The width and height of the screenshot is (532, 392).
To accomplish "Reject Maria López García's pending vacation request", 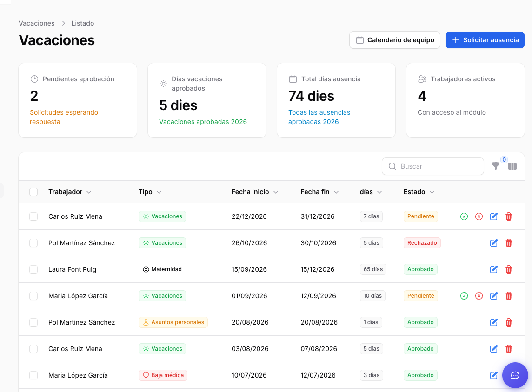I will click(479, 296).
